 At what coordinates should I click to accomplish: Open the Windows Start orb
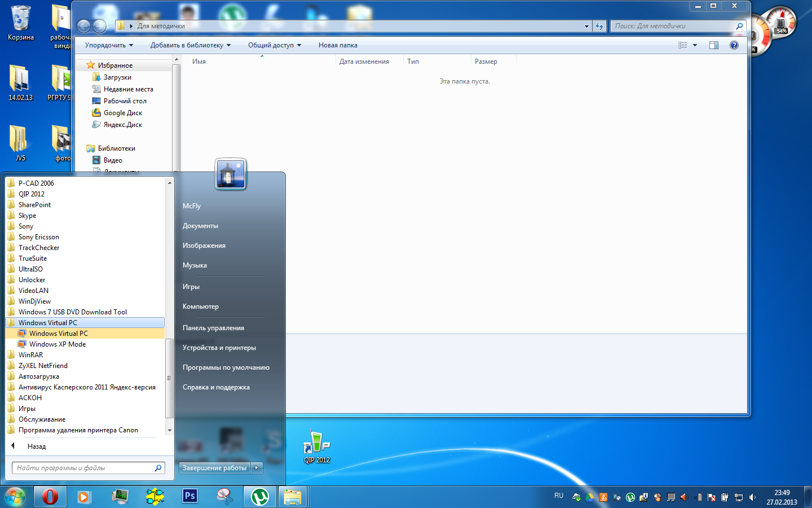click(x=14, y=497)
